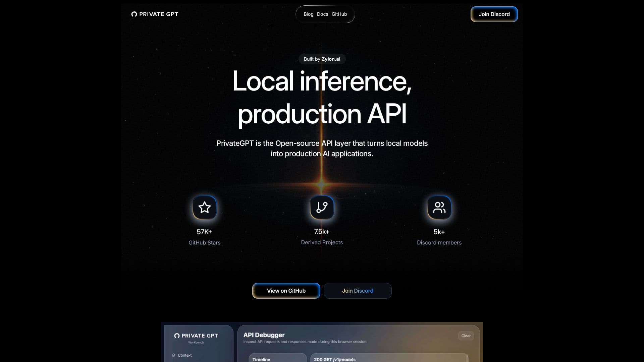Go to GitHub via the navigation bar
Screen dimensions: 644x362
[x=339, y=14]
